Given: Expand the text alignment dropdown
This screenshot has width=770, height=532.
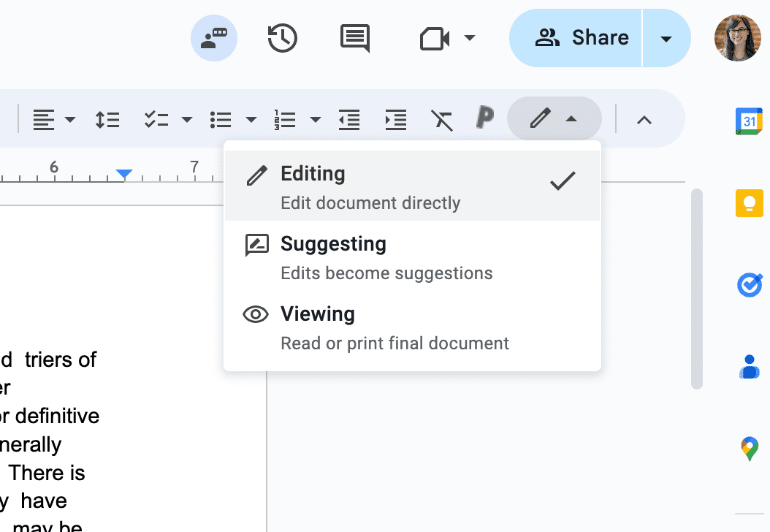Looking at the screenshot, I should point(70,119).
